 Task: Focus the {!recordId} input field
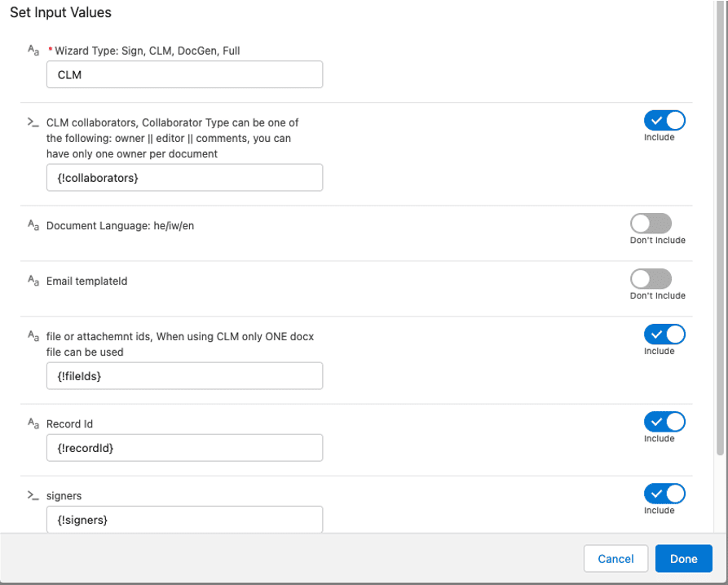pyautogui.click(x=184, y=448)
